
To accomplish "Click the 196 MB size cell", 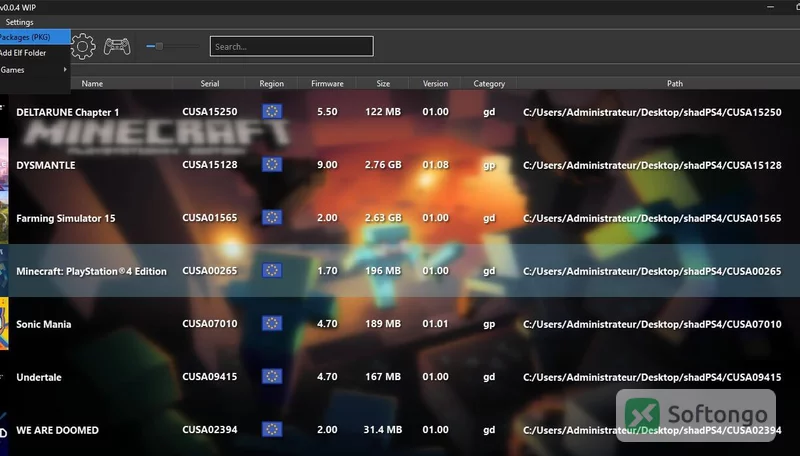I will (x=383, y=271).
